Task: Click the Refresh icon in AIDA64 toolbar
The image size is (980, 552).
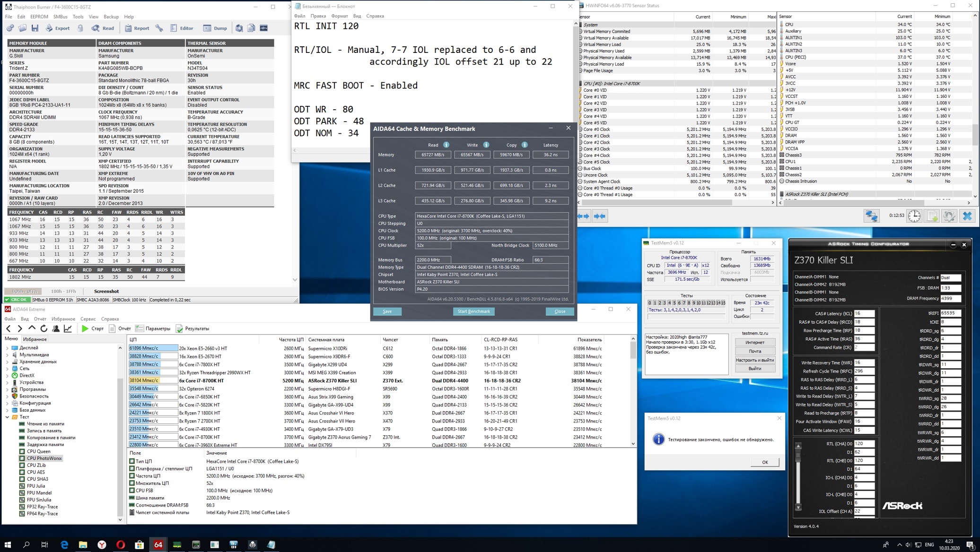Action: pos(44,328)
